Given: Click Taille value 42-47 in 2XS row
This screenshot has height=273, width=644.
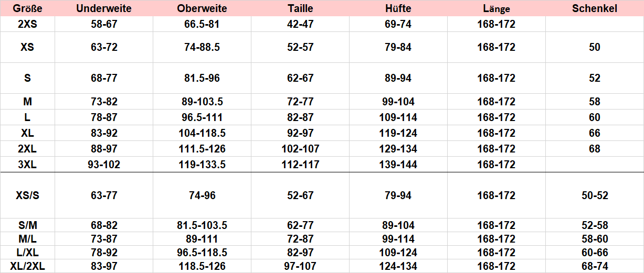Looking at the screenshot, I should coord(300,24).
